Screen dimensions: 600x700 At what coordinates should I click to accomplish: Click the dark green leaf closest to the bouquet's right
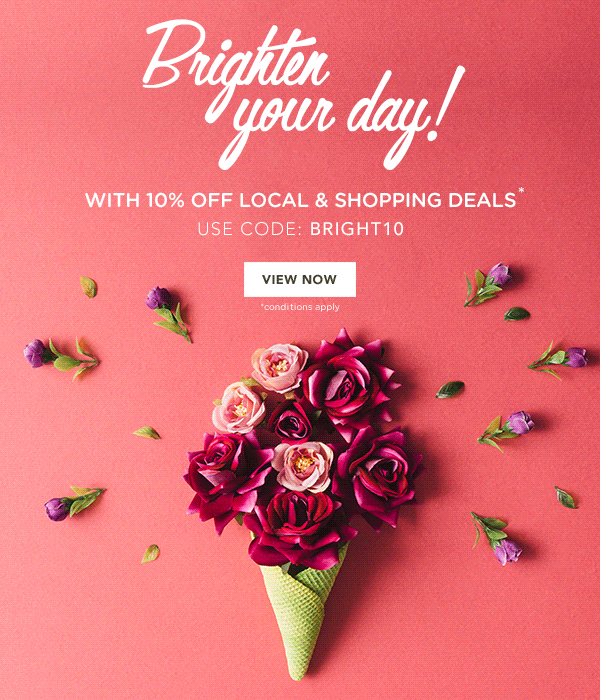pos(450,389)
